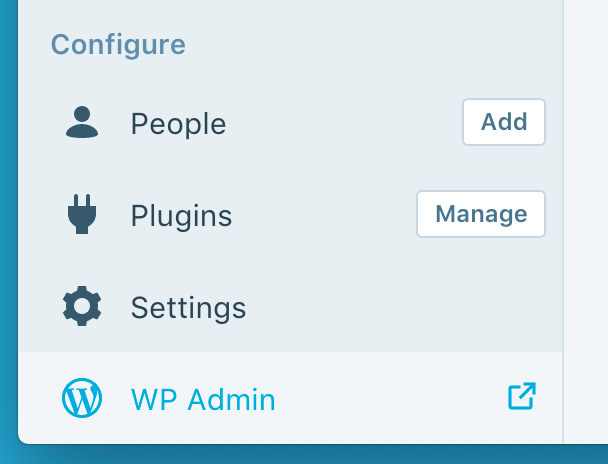Click the People person silhouette icon
The height and width of the screenshot is (464, 608).
click(82, 122)
